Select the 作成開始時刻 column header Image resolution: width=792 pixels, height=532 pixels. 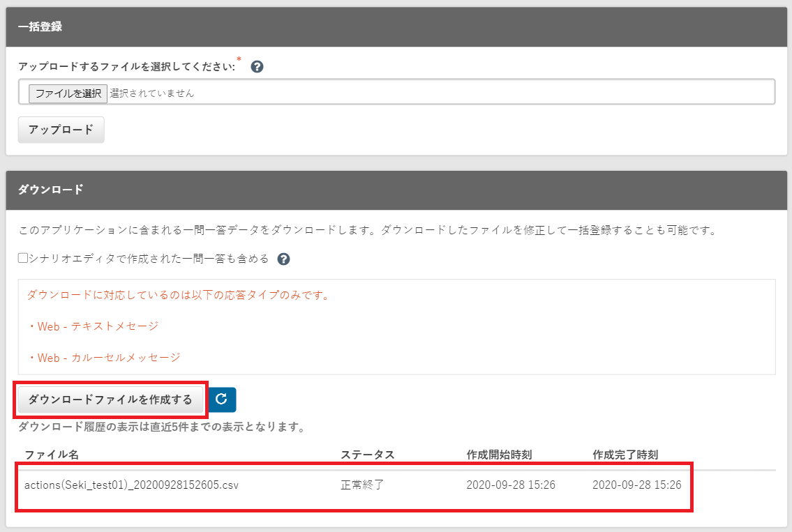pos(499,455)
